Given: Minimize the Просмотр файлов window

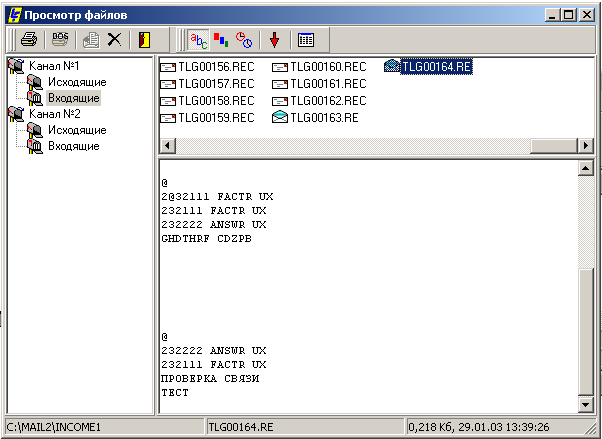Looking at the screenshot, I should pyautogui.click(x=552, y=15).
